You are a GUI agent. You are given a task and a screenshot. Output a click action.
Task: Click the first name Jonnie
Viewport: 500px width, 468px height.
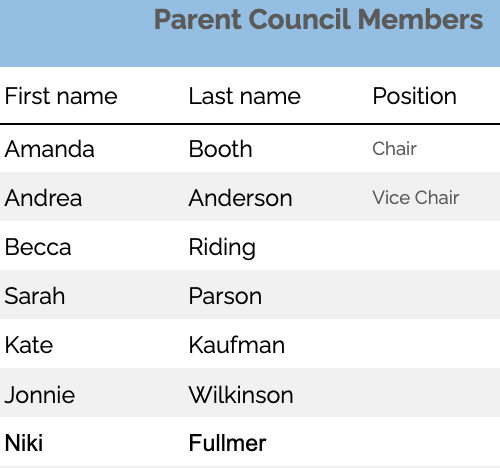pos(40,395)
